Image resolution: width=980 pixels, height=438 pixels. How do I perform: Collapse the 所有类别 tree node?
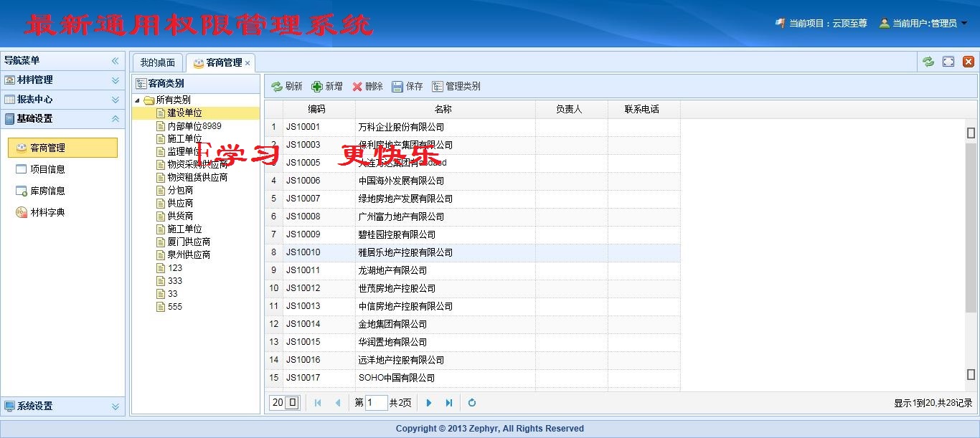(138, 100)
